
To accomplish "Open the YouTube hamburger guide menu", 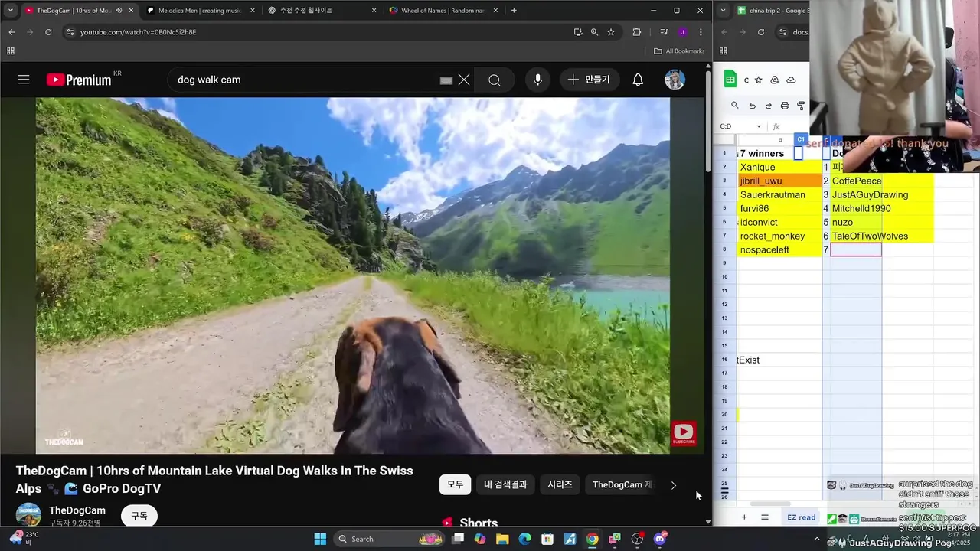I will (x=24, y=80).
